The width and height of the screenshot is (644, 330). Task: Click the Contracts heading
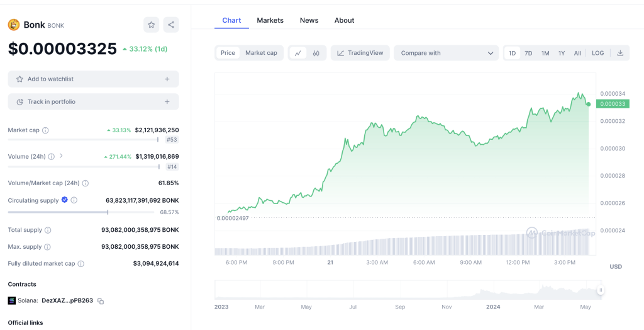pos(22,284)
